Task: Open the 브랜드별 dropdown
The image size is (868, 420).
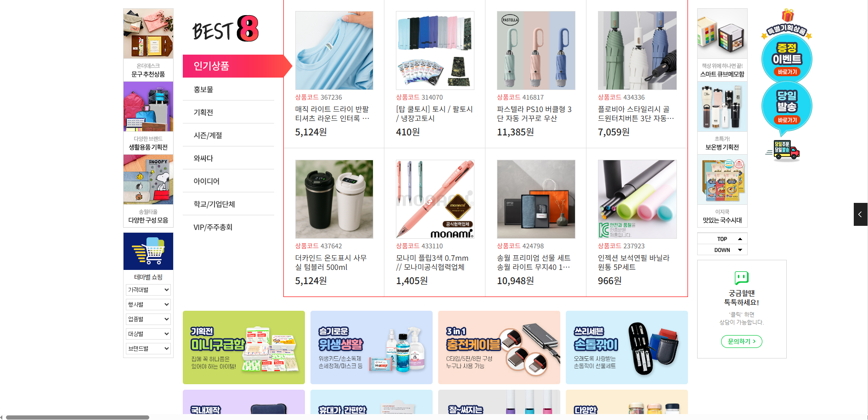Action: [148, 348]
